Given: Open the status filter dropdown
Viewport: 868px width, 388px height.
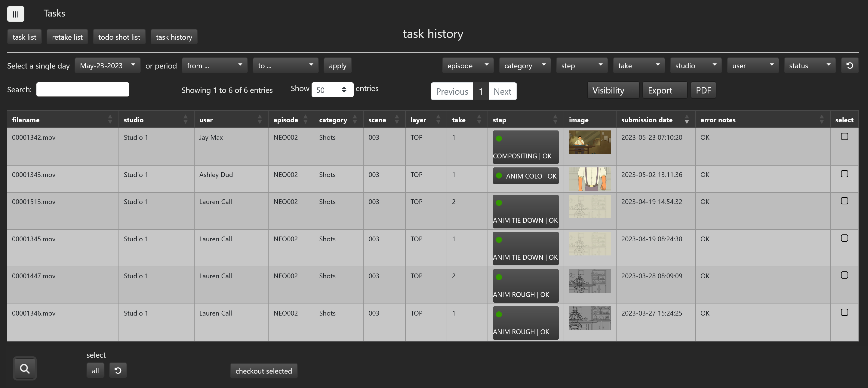Looking at the screenshot, I should click(809, 65).
